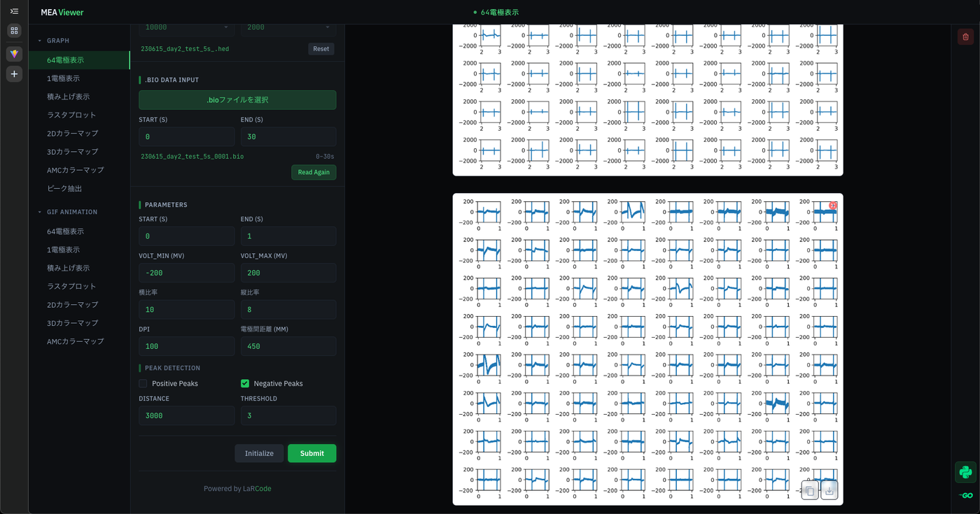
Task: Click the VOLT_MIN field showing -200
Action: [x=186, y=273]
